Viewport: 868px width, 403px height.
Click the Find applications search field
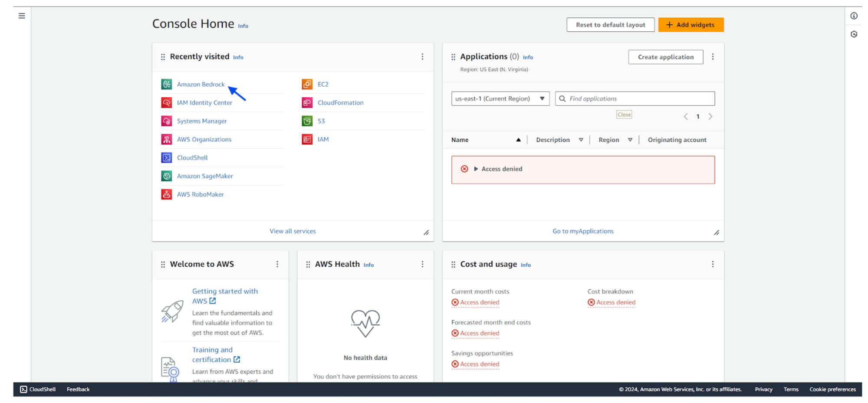point(638,98)
